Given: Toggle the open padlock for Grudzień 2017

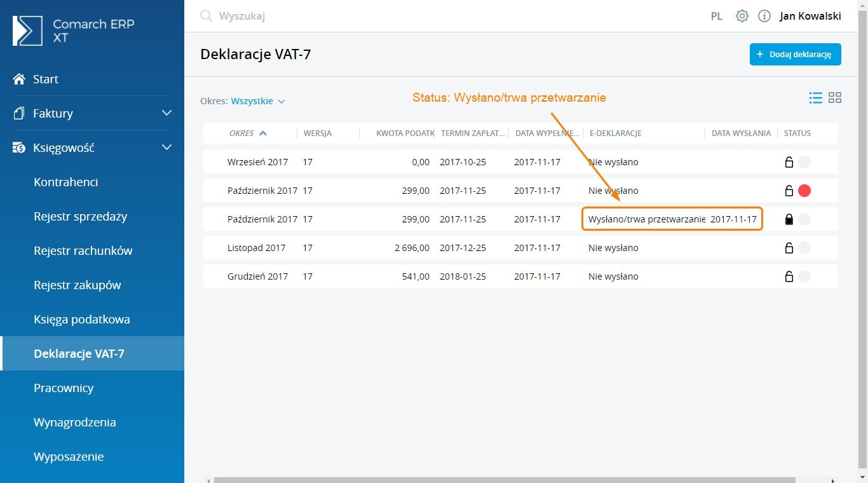Looking at the screenshot, I should point(789,276).
